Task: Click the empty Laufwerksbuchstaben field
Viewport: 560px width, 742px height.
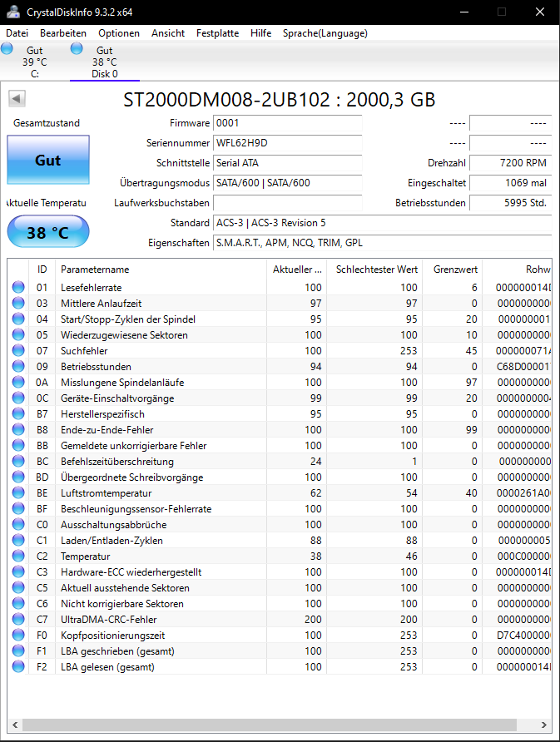Action: pos(287,203)
